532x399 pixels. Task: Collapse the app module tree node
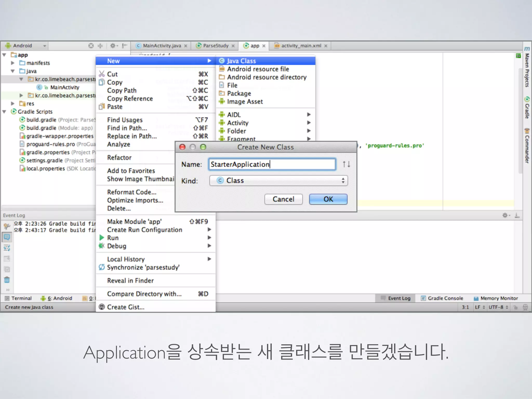tap(4, 55)
